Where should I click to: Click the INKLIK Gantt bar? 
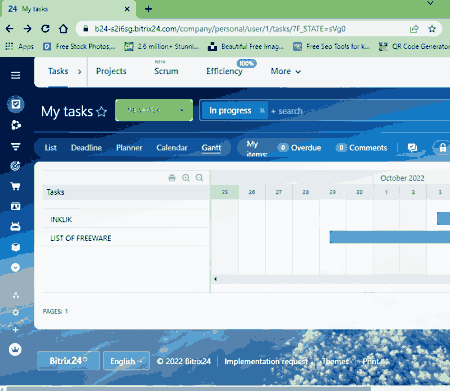(x=443, y=219)
